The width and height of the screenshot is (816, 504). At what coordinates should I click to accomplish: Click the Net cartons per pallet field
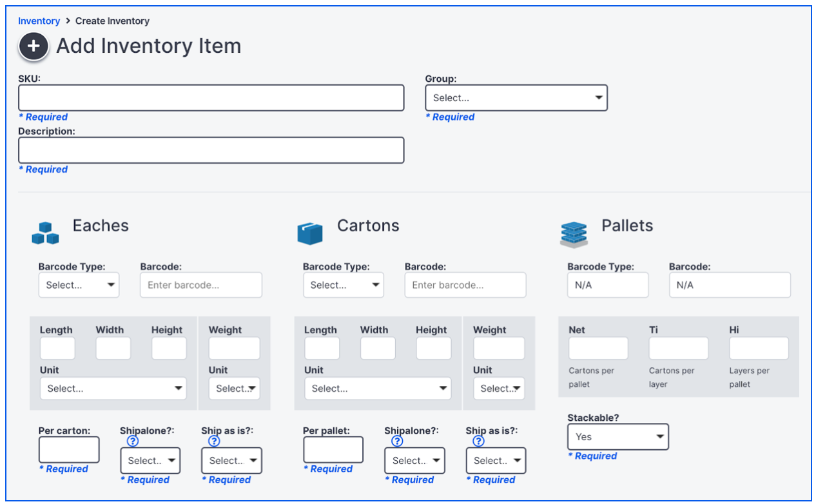click(x=598, y=347)
